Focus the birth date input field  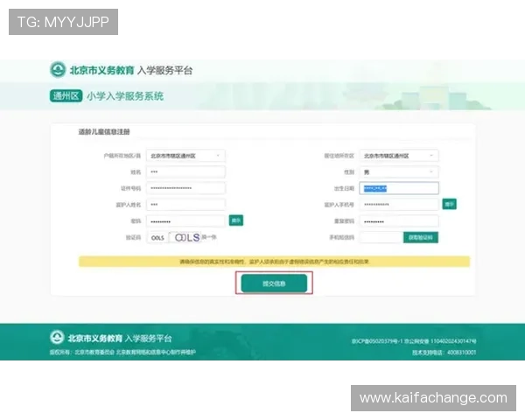[399, 188]
